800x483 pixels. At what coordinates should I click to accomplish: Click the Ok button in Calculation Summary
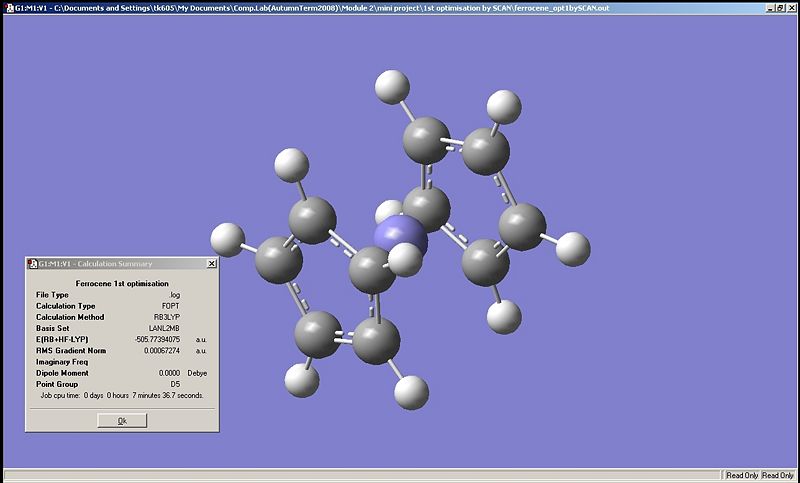[x=122, y=420]
